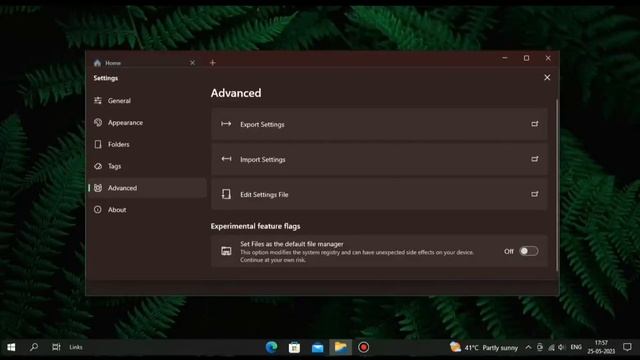Screen dimensions: 640x360
Task: Click the Files app taskbar icon
Action: (341, 347)
